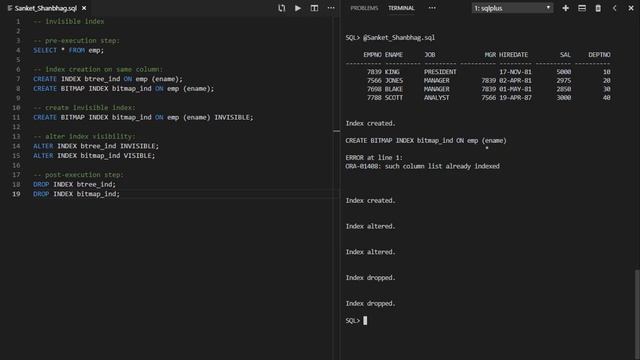Screen dimensions: 640x360
Task: Click last 'Index dropped.' message
Action: point(370,303)
